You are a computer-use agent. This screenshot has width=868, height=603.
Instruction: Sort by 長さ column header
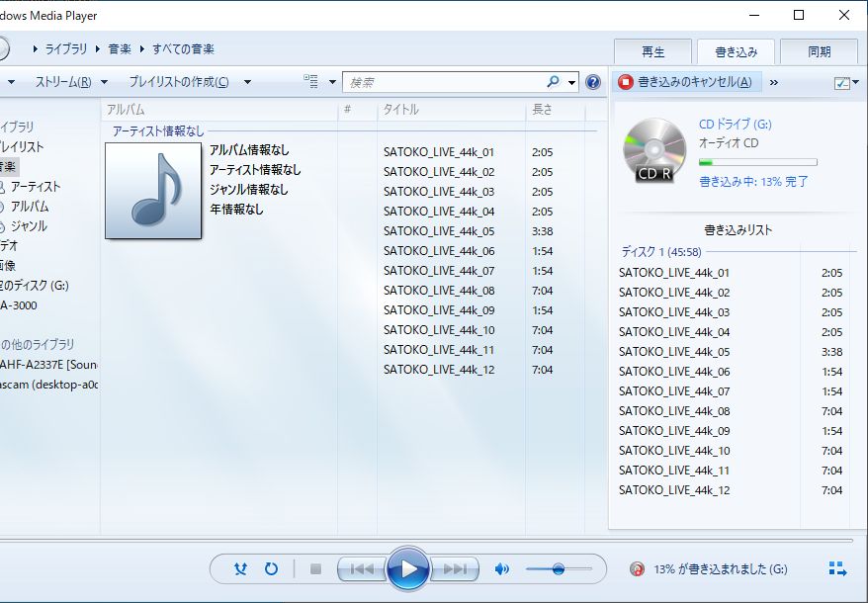point(556,110)
